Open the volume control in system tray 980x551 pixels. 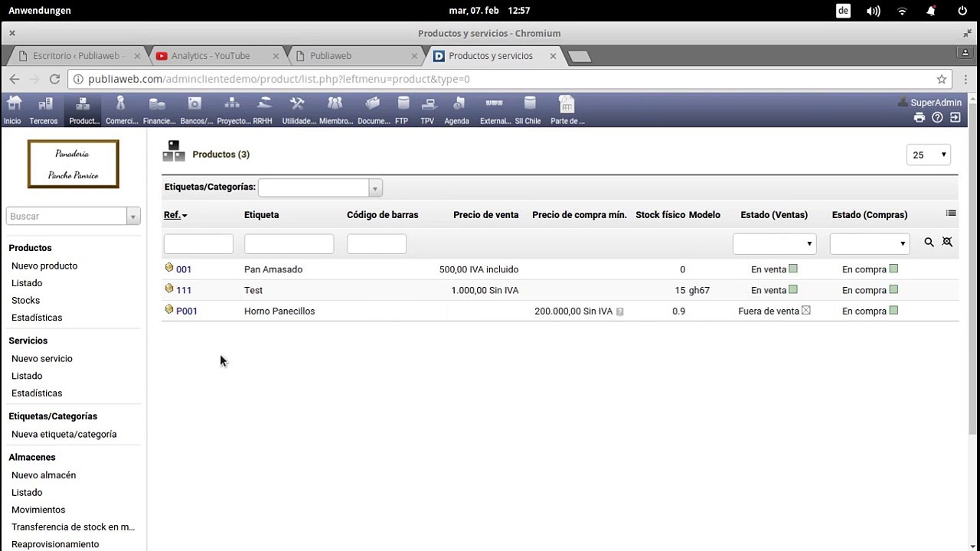point(874,11)
